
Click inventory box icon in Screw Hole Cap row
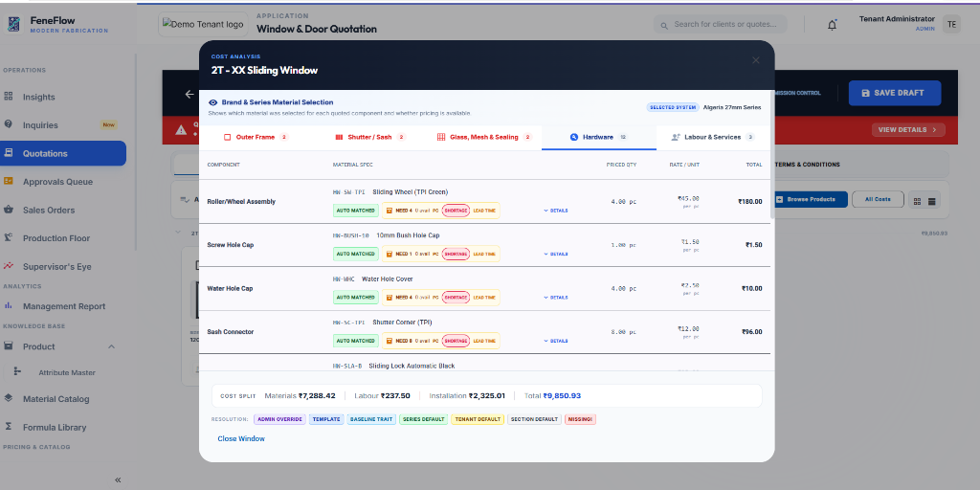pos(389,254)
